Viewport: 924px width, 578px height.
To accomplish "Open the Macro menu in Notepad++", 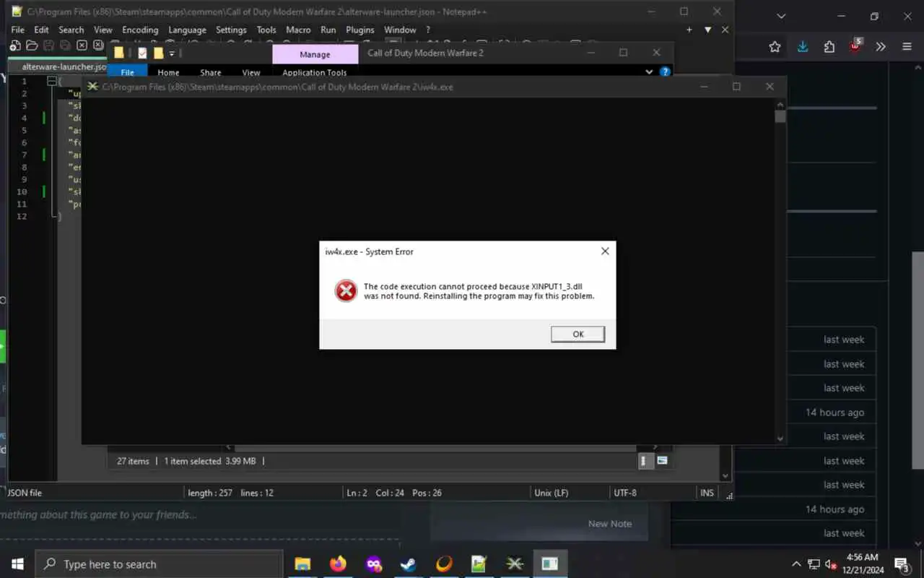I will (298, 30).
